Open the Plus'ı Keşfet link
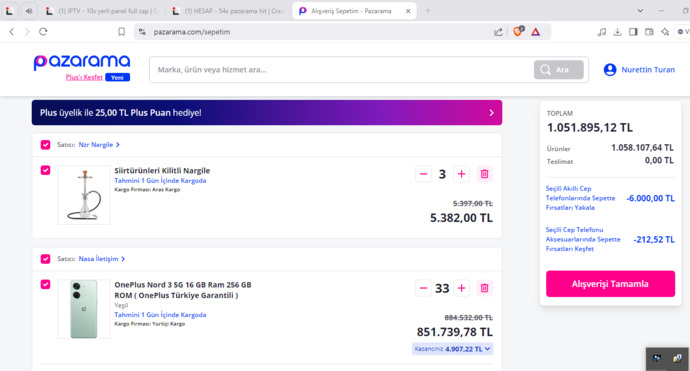The image size is (690, 371). 84,77
